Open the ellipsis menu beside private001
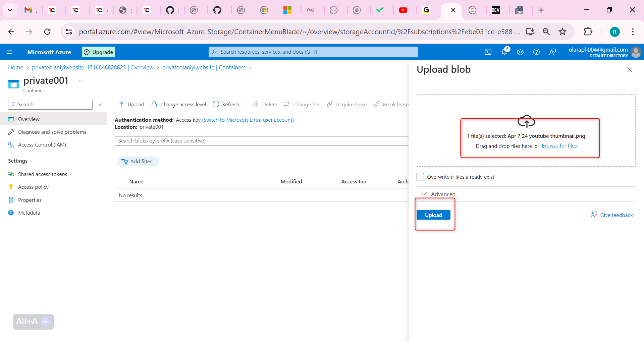This screenshot has width=644, height=342. (x=80, y=80)
